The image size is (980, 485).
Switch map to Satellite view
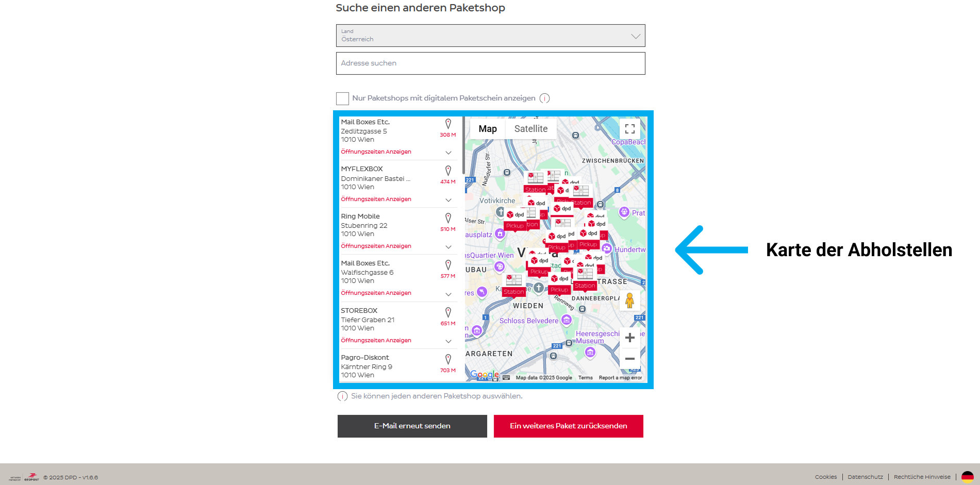tap(530, 129)
